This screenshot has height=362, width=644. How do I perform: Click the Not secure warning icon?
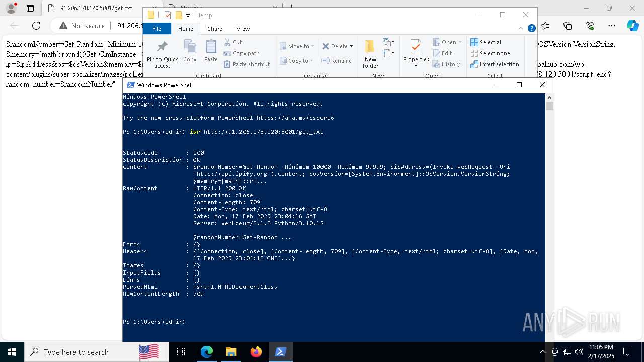pos(63,26)
